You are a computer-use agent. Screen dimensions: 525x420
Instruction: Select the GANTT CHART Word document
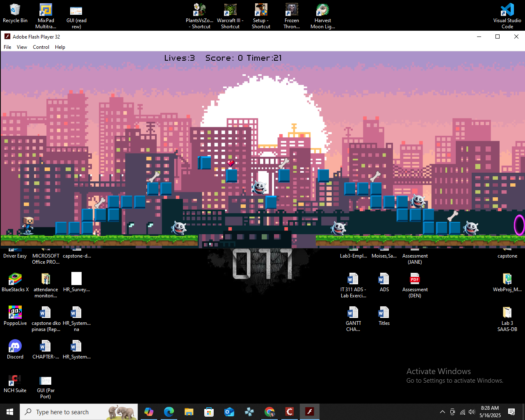[x=353, y=319]
